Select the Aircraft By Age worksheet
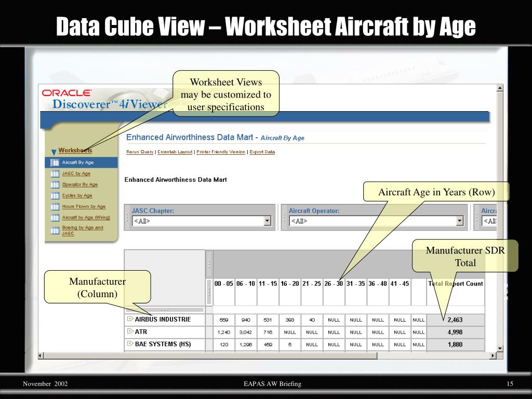The width and height of the screenshot is (532, 399). pyautogui.click(x=78, y=163)
